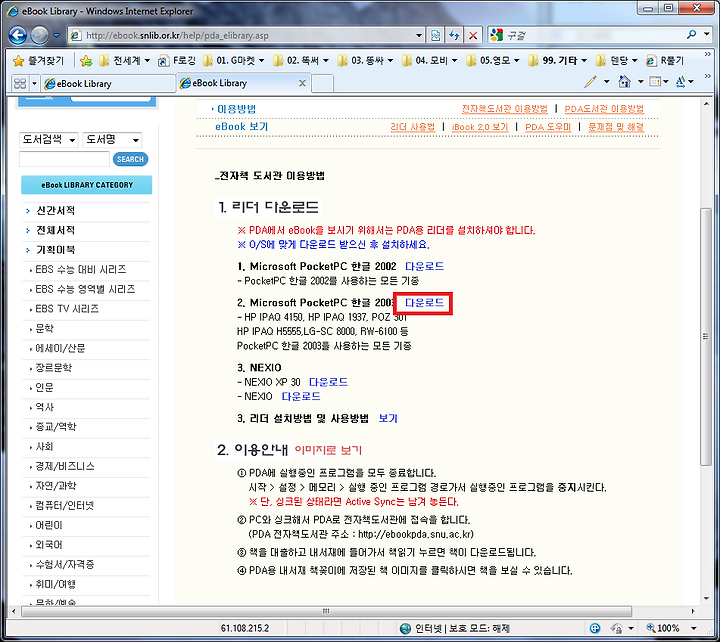Refresh the page with the Refresh icon
720x642 pixels.
pyautogui.click(x=454, y=35)
